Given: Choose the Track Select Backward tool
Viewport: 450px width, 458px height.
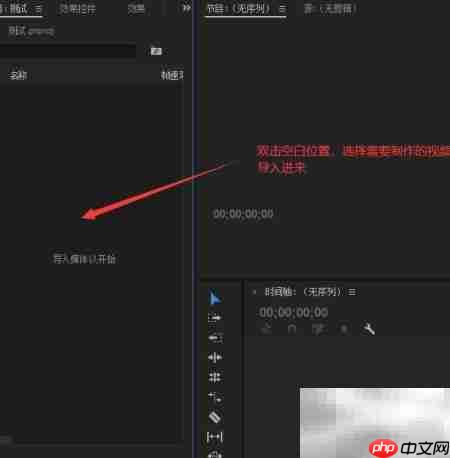Looking at the screenshot, I should (215, 338).
